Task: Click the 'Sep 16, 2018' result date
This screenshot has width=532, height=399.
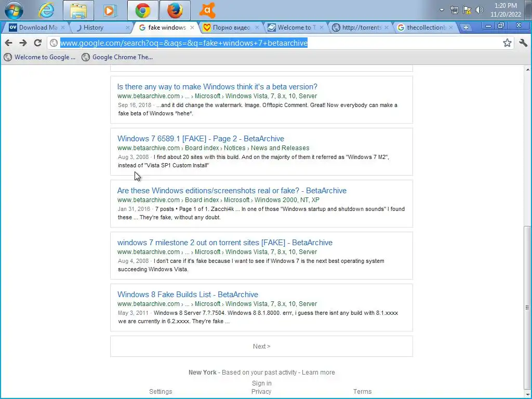Action: click(135, 105)
